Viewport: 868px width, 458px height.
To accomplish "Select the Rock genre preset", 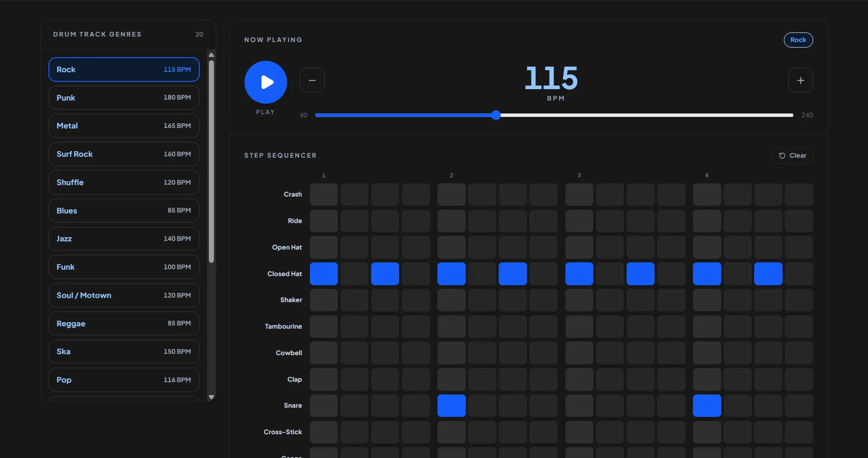I will (124, 69).
